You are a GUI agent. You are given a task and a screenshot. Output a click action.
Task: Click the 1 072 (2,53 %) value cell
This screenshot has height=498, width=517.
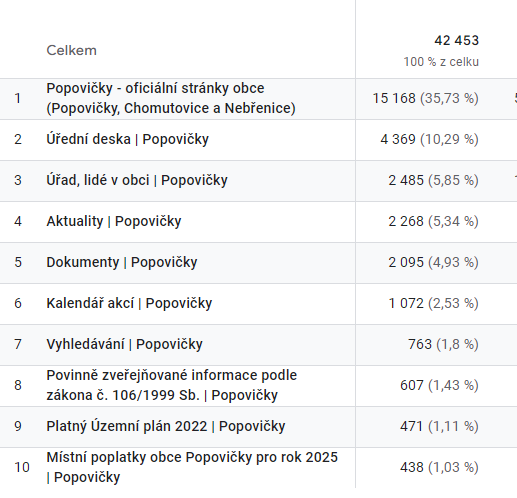[x=433, y=303]
